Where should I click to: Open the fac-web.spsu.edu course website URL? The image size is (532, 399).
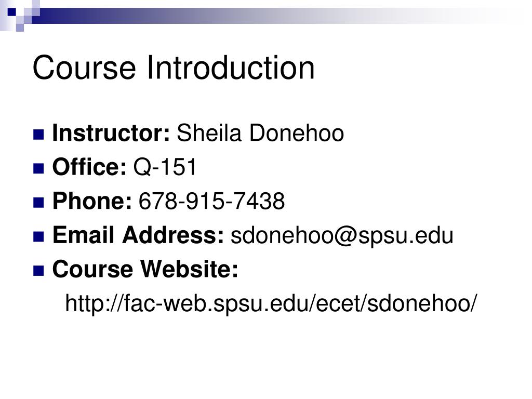[x=271, y=303]
